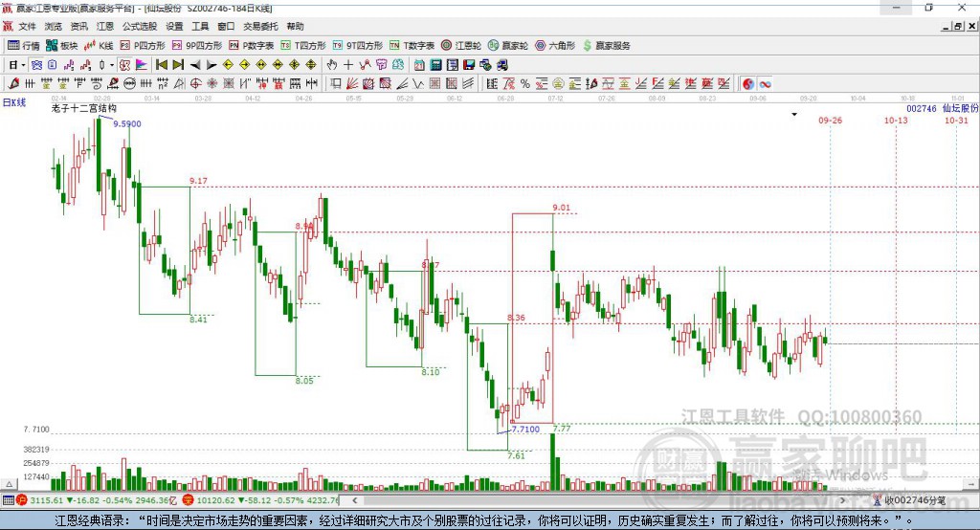
Task: Click 收002746分笔 status entry
Action: point(915,500)
